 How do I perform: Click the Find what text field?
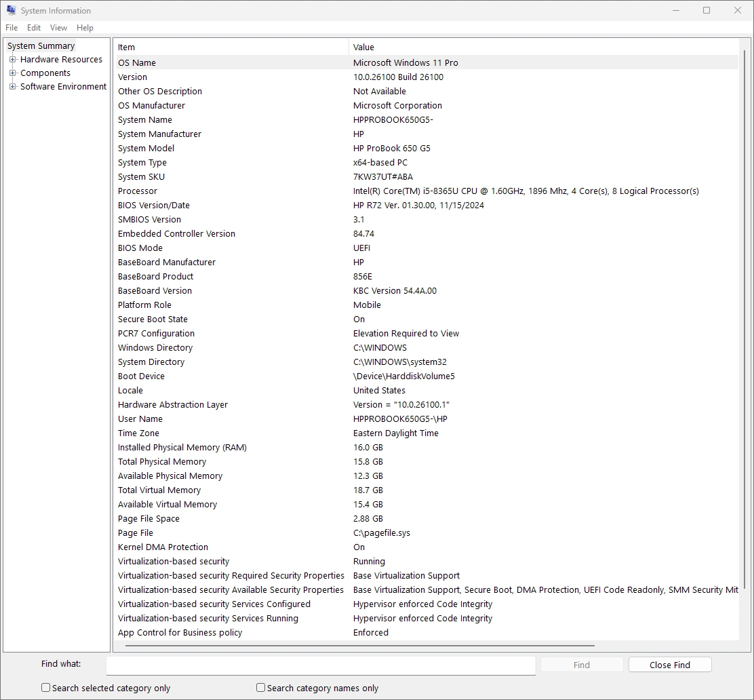[x=321, y=665]
